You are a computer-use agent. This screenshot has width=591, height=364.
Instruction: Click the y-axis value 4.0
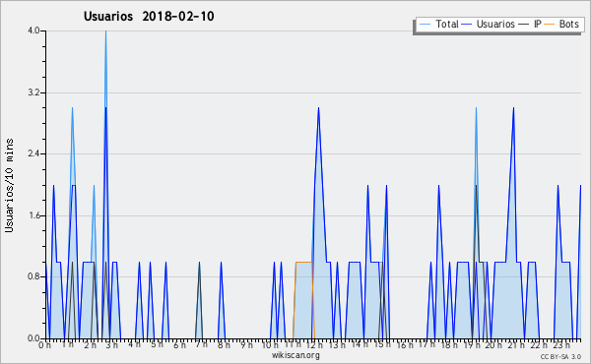(x=33, y=30)
